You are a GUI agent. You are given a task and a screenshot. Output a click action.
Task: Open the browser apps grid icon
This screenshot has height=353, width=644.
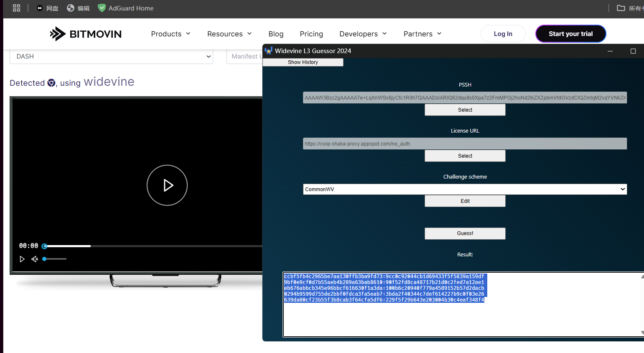(17, 8)
